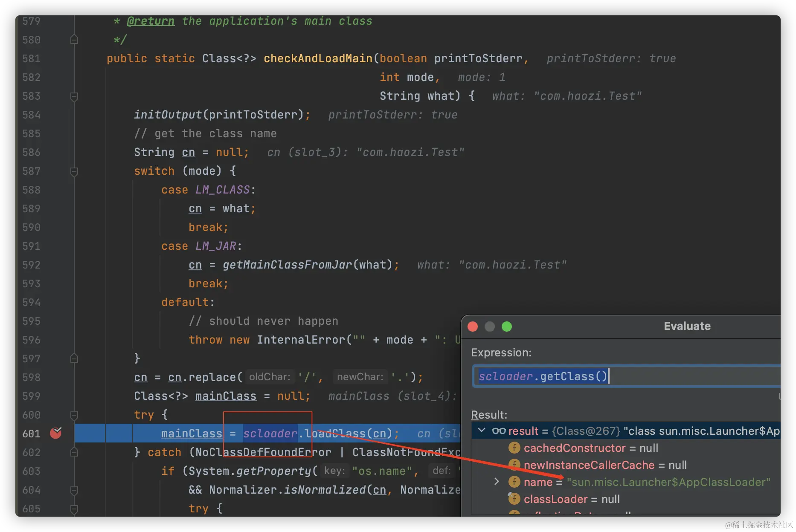
Task: Expand the name field node in results
Action: [496, 482]
